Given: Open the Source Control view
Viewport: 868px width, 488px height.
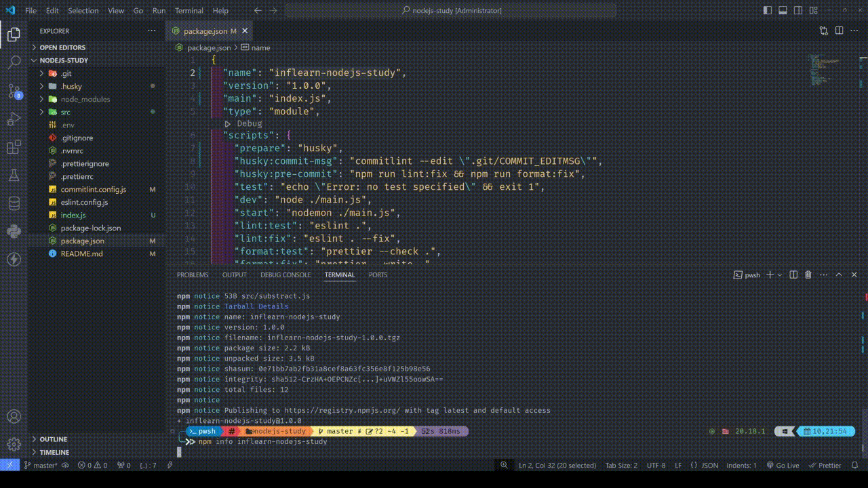Looking at the screenshot, I should pyautogui.click(x=14, y=91).
